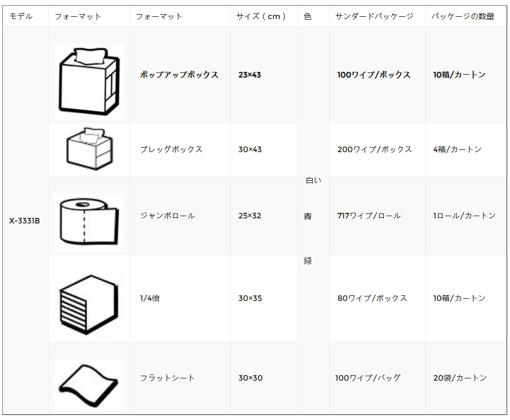The width and height of the screenshot is (510, 420).
Task: Select the 1/4倍 format text
Action: [150, 298]
